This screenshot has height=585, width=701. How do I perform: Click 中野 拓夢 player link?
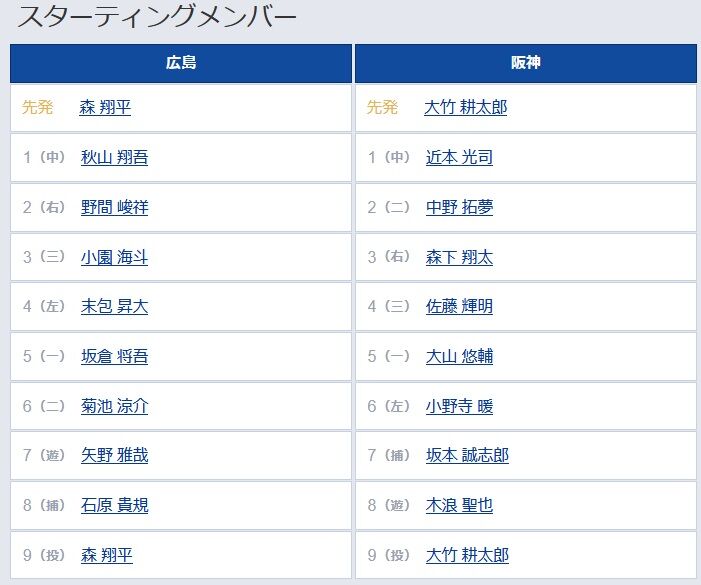pos(459,207)
